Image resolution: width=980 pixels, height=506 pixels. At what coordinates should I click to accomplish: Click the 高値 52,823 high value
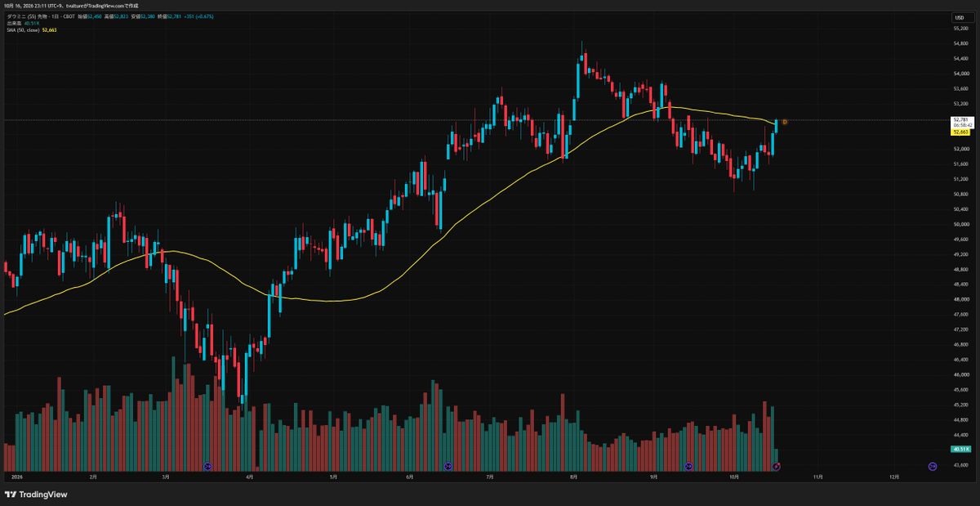117,17
